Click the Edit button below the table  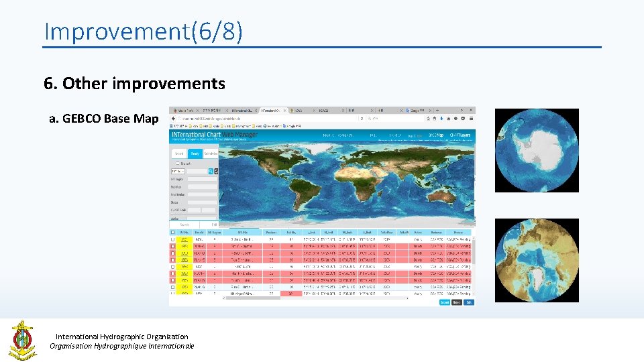(x=469, y=302)
